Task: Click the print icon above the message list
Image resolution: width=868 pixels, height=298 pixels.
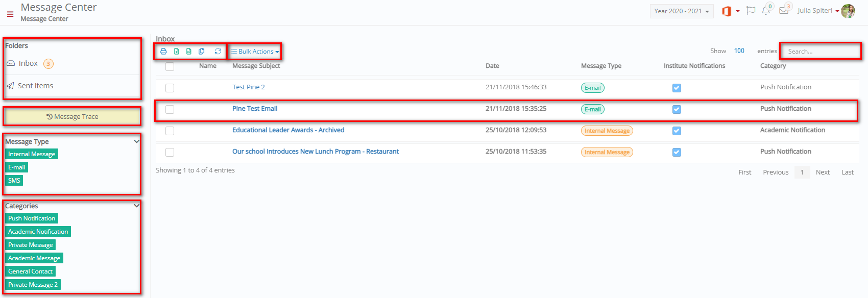Action: [x=163, y=52]
